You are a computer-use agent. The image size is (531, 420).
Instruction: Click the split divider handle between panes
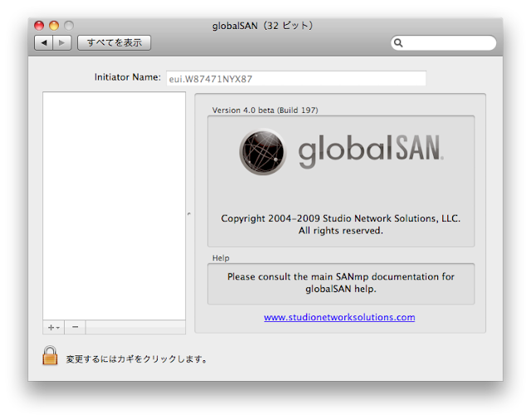coord(189,213)
